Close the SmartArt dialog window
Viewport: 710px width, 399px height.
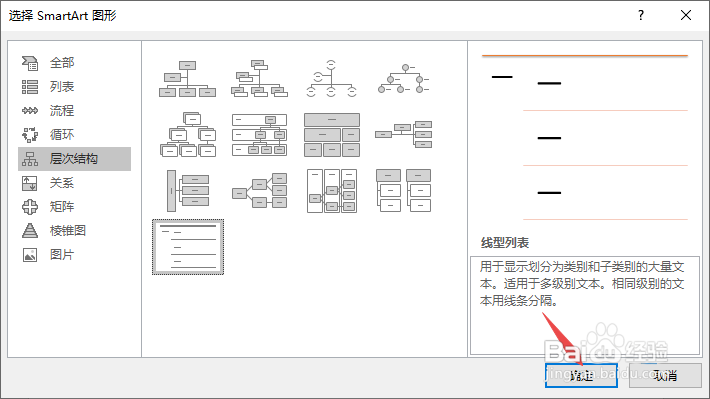click(x=686, y=15)
